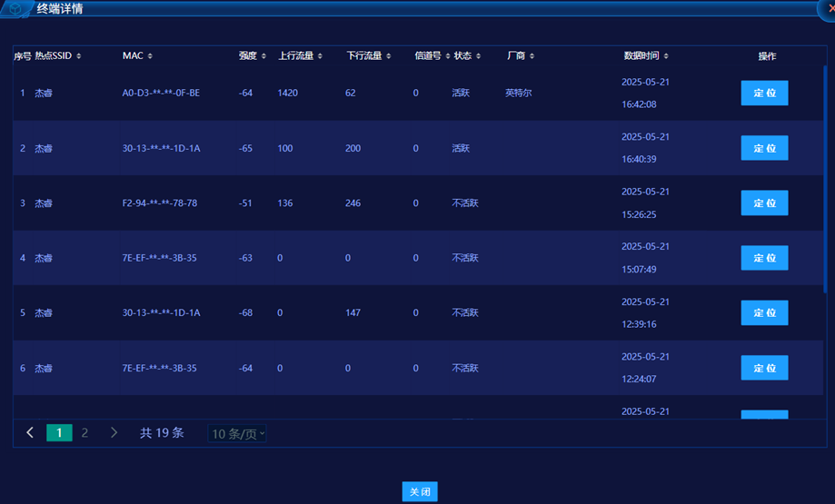Image resolution: width=835 pixels, height=504 pixels.
Task: Click 活跃 status in row 2
Action: pos(461,148)
